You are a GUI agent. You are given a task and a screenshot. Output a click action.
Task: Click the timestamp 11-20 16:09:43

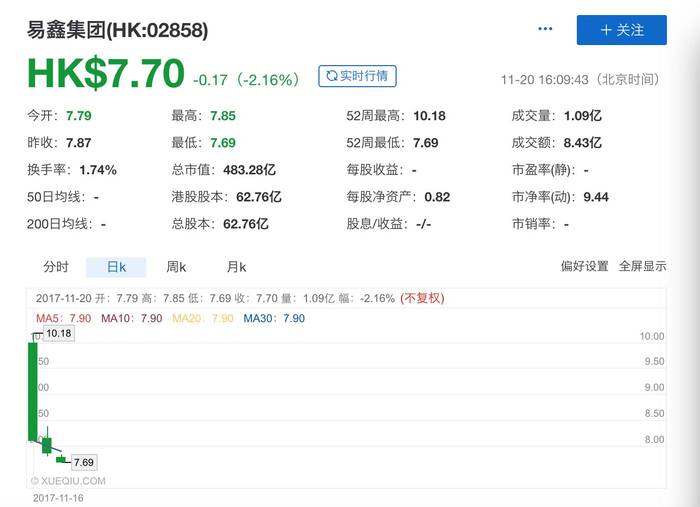[x=545, y=80]
